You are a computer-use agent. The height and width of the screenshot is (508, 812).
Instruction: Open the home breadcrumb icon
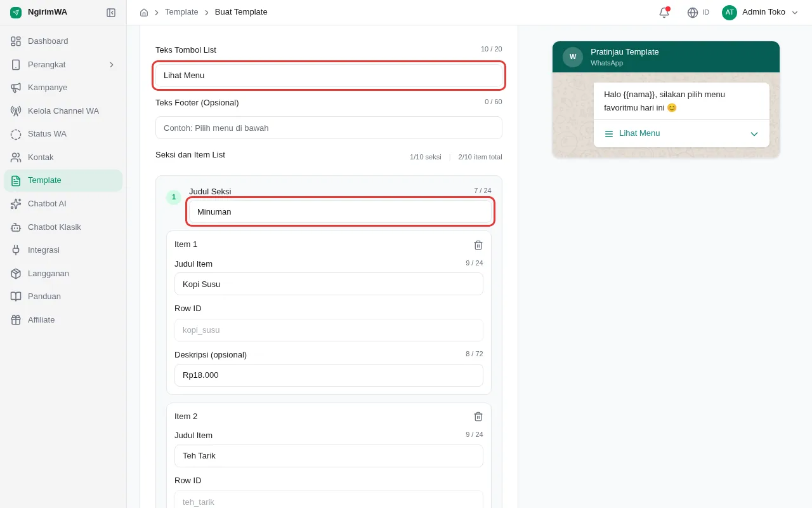point(144,13)
